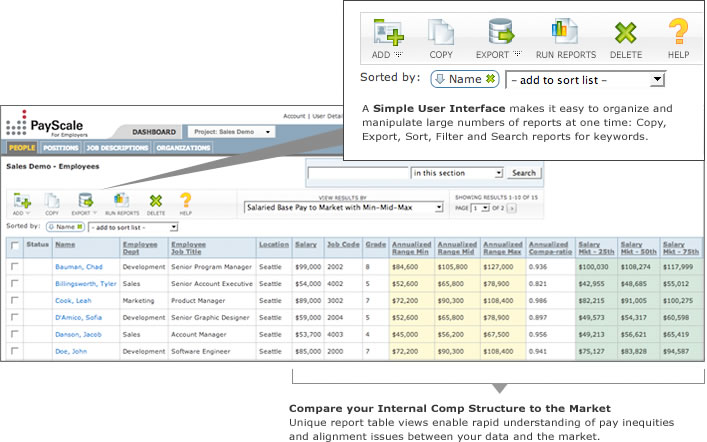Click the small ADD icon in the employees toolbar

22,201
